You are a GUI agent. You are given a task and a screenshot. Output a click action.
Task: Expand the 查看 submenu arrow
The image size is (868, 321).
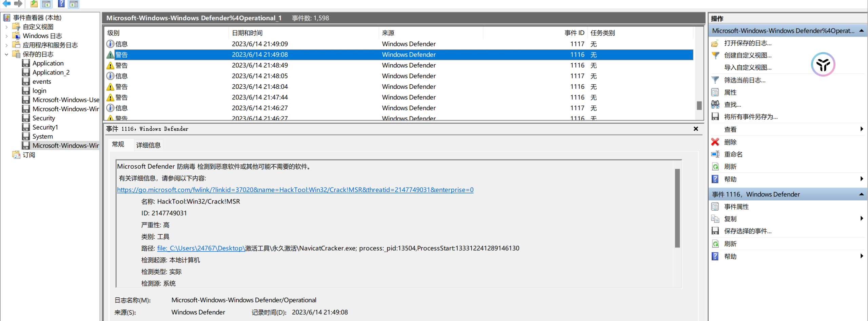[862, 129]
